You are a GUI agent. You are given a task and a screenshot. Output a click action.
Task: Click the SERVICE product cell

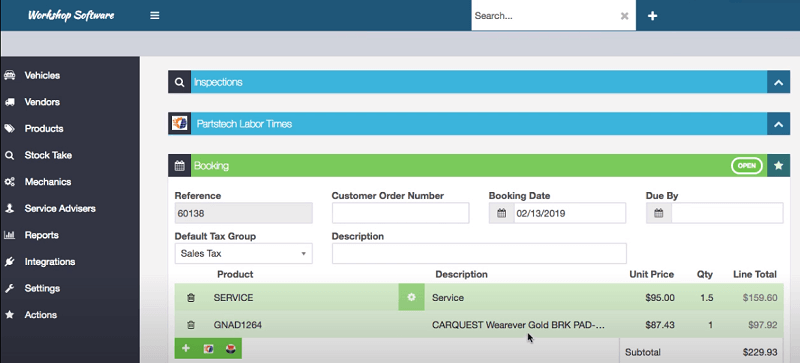[x=233, y=298]
